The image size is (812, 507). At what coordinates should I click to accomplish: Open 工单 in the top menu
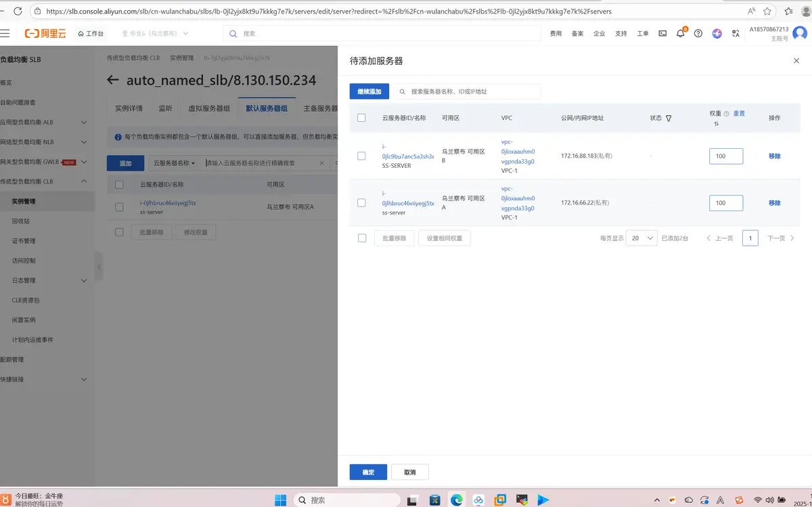tap(642, 33)
